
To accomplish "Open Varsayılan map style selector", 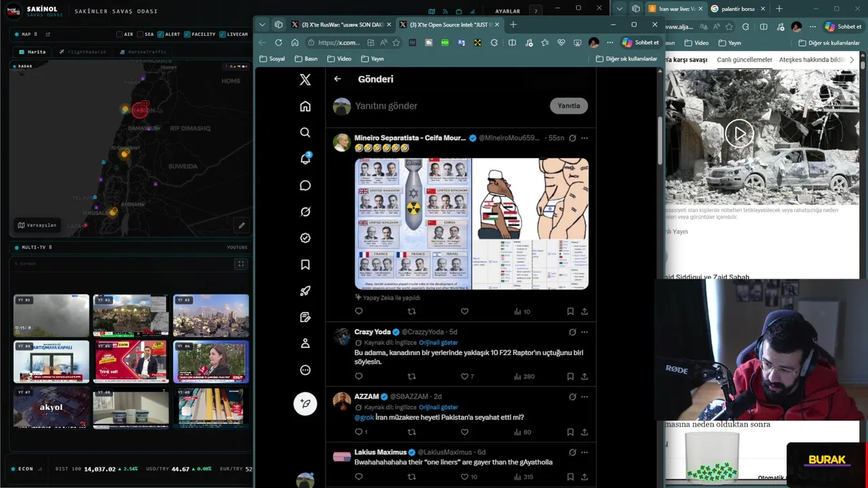I will point(37,225).
